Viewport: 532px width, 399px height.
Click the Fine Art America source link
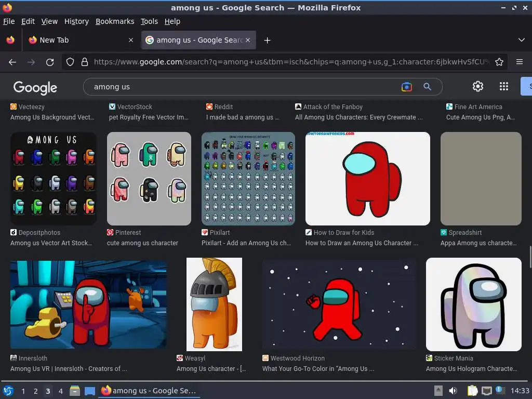(x=474, y=107)
